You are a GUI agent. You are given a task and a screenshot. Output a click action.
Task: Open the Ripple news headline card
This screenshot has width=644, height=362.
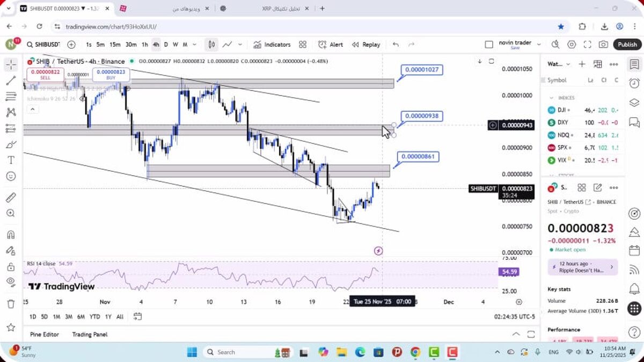point(583,267)
